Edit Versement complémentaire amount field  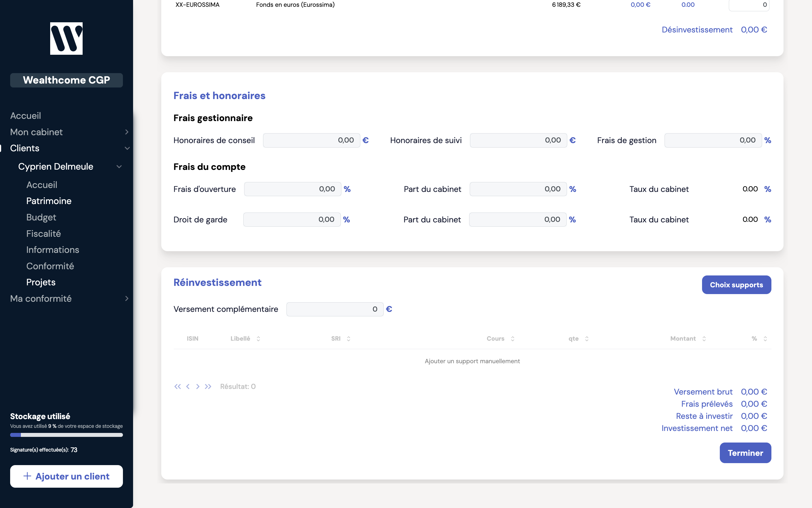[x=335, y=309]
